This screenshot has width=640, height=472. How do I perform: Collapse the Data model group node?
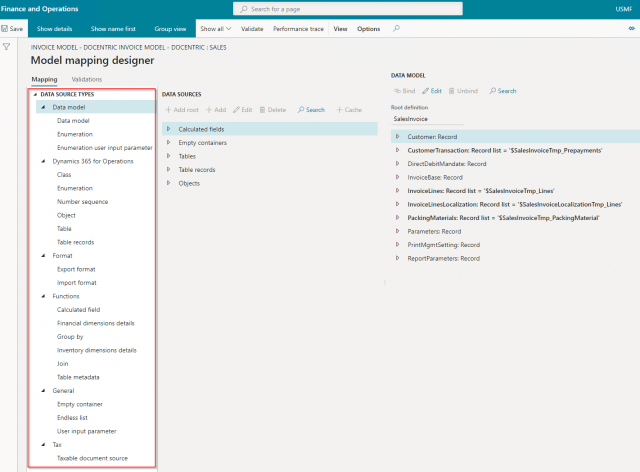click(43, 107)
